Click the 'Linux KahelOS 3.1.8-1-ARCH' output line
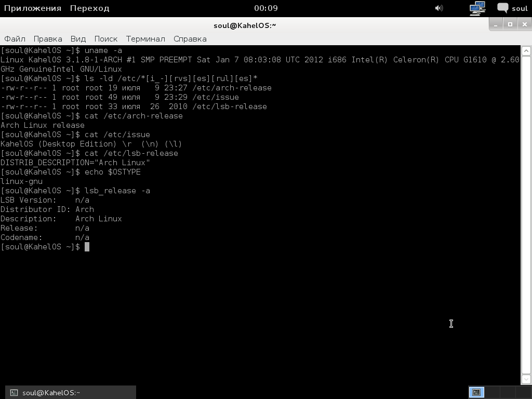This screenshot has height=399, width=532. coord(260,60)
